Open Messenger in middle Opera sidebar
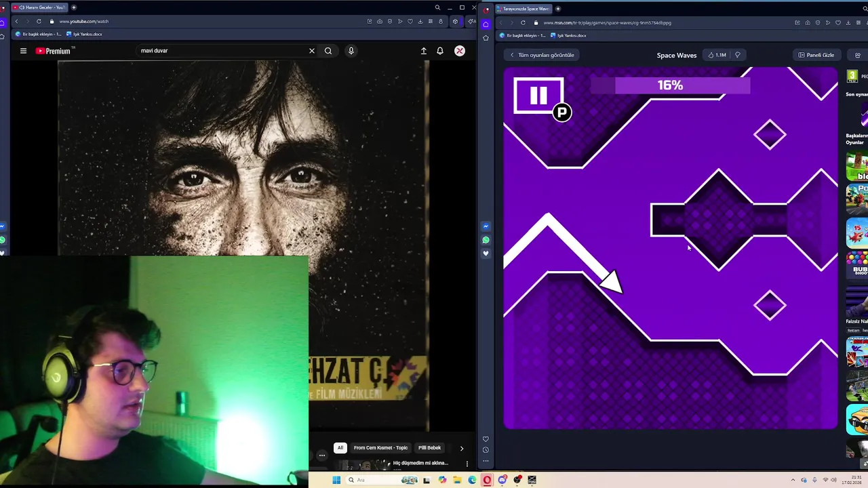Viewport: 868px width, 488px height. coord(486,226)
